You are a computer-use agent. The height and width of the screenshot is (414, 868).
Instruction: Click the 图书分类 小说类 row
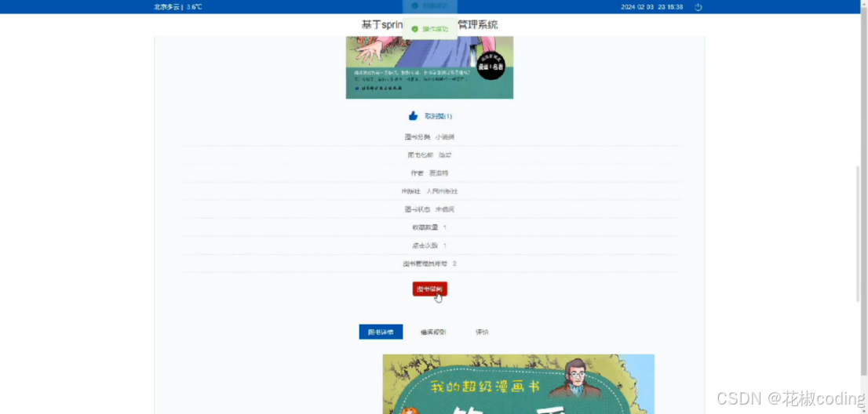tap(429, 136)
